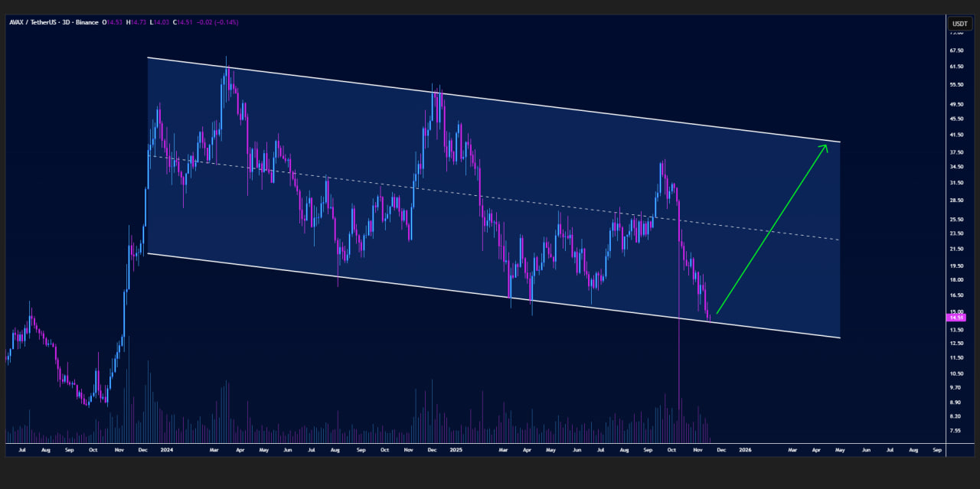The height and width of the screenshot is (489, 980).
Task: Click the 16.50 price scale label
Action: 956,295
